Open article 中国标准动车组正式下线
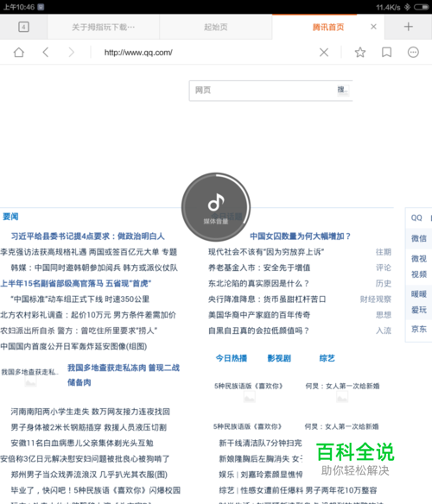 [80, 299]
